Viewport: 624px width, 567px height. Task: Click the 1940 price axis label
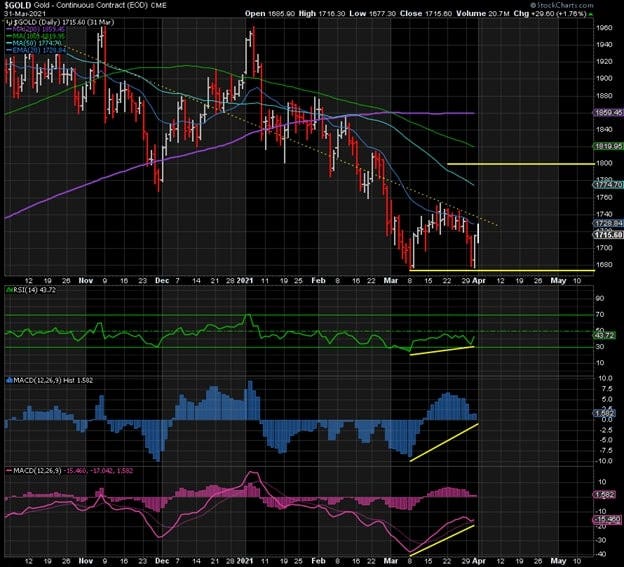(x=604, y=45)
